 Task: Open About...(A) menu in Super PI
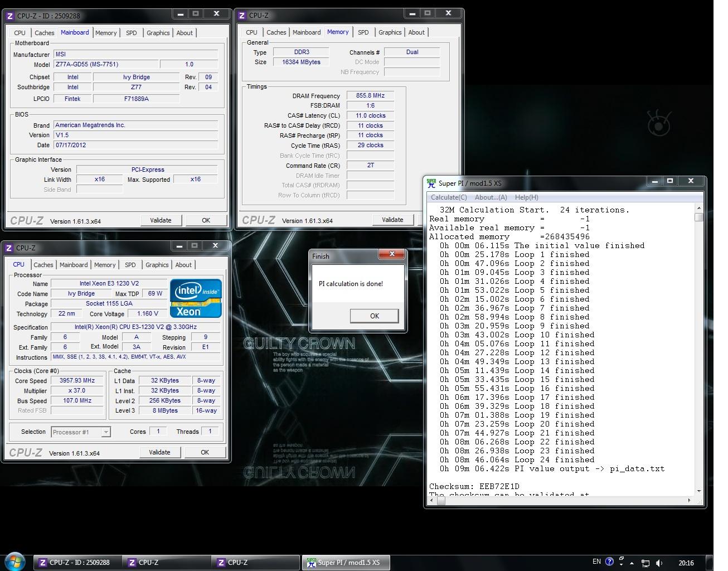491,197
